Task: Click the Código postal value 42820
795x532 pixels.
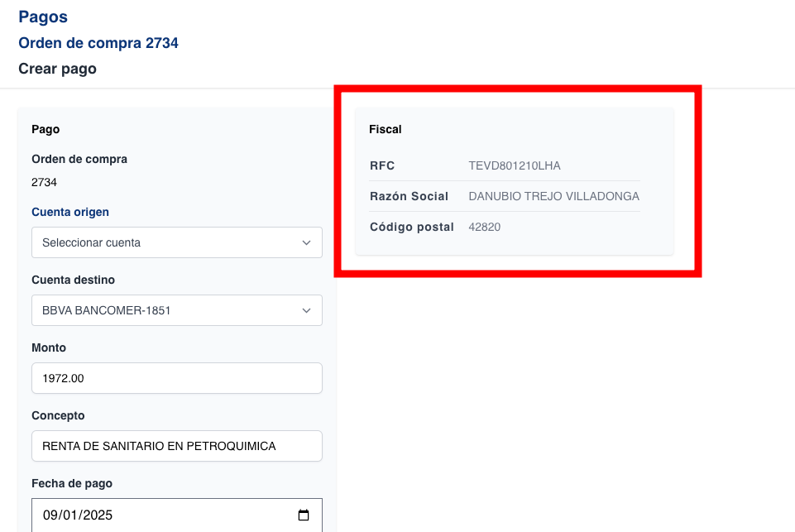Action: click(x=484, y=227)
